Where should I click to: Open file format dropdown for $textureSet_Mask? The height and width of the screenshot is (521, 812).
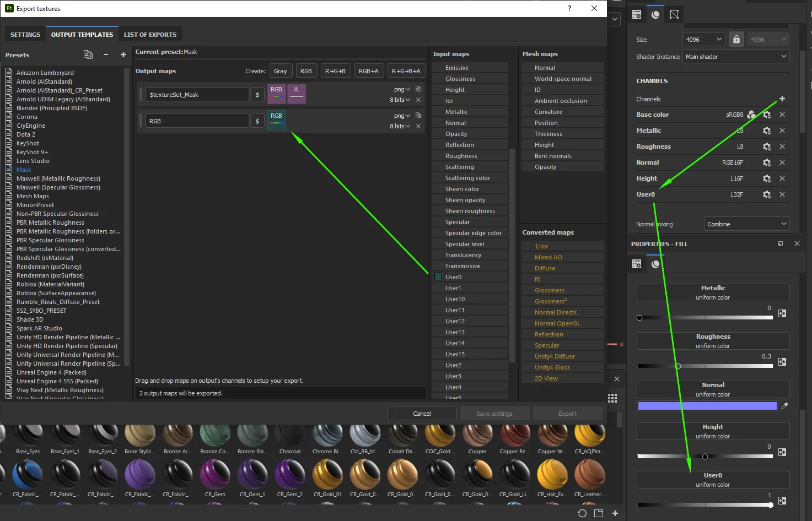coord(402,89)
